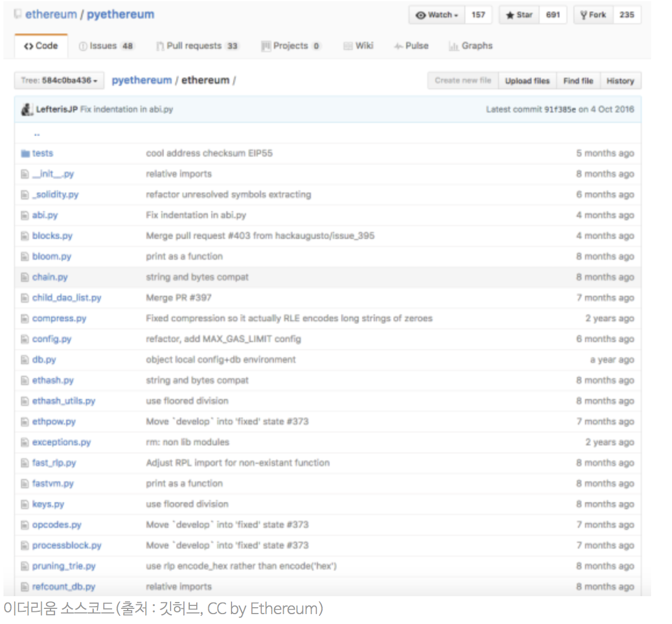The width and height of the screenshot is (672, 624).
Task: Click the file icon beside child_dao_list.py
Action: [x=25, y=298]
